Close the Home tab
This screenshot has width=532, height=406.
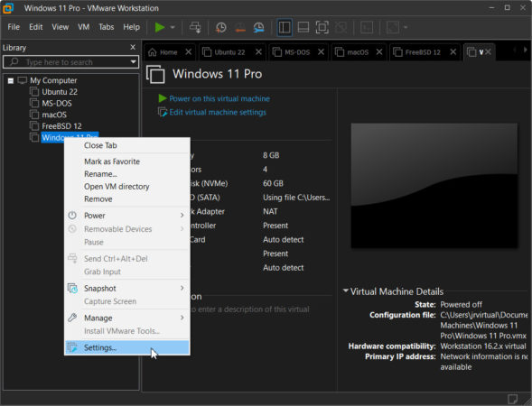coord(189,51)
